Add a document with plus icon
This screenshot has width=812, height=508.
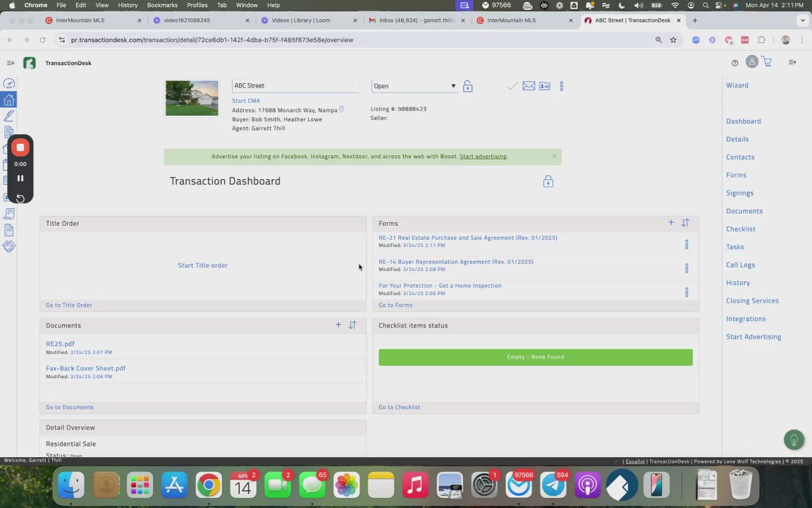(338, 325)
